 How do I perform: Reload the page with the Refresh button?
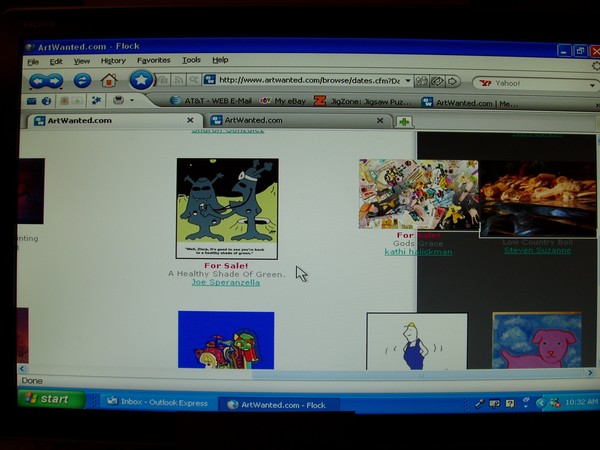(x=82, y=80)
